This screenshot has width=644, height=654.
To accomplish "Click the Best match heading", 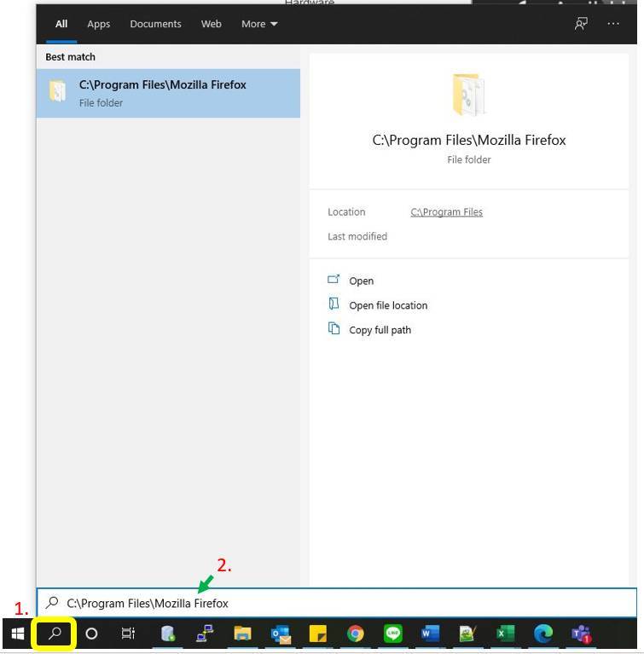I will (x=70, y=57).
